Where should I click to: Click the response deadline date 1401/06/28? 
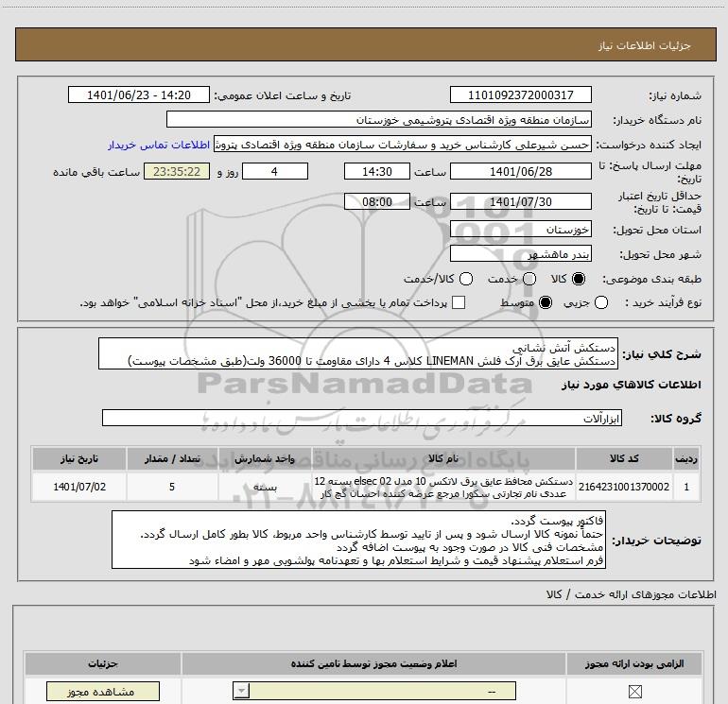click(520, 172)
